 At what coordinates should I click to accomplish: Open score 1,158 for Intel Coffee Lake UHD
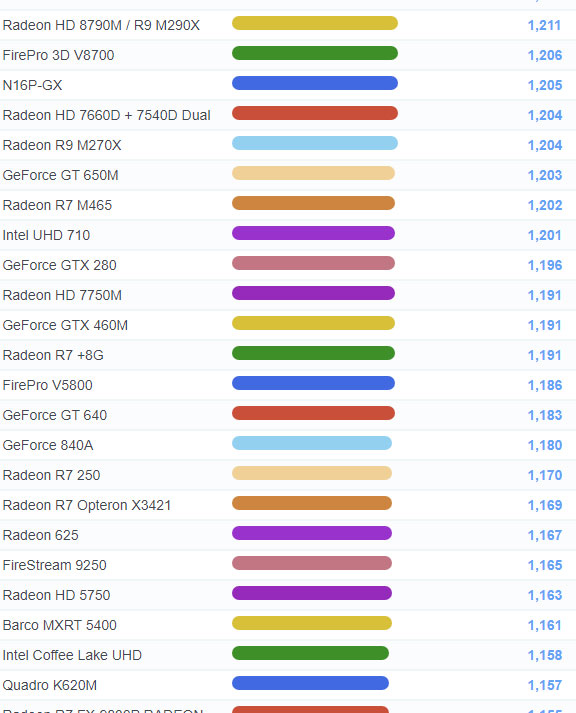pyautogui.click(x=545, y=656)
